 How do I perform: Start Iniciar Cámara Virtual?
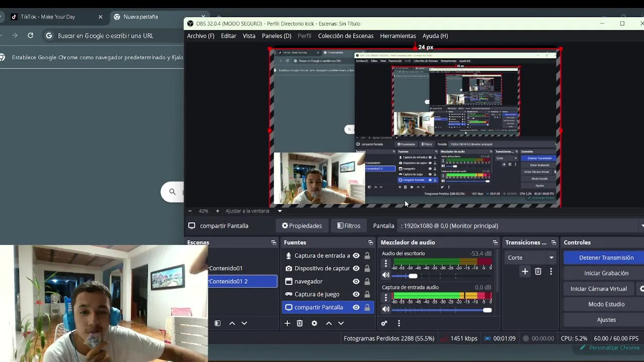599,289
